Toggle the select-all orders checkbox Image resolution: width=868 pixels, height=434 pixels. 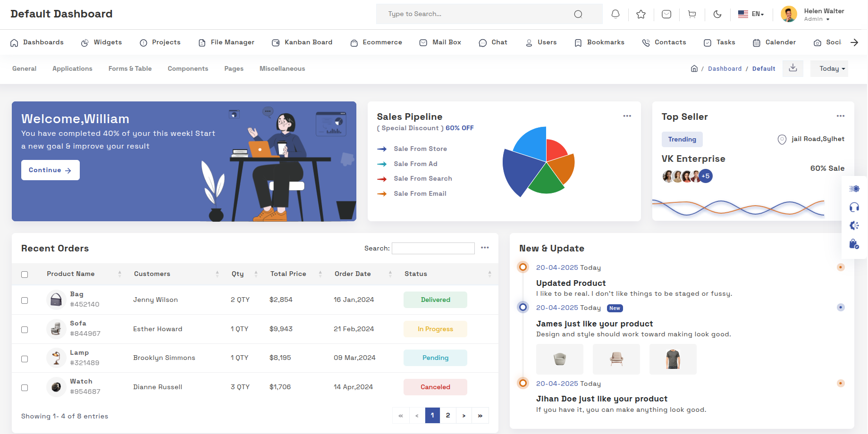pos(25,275)
